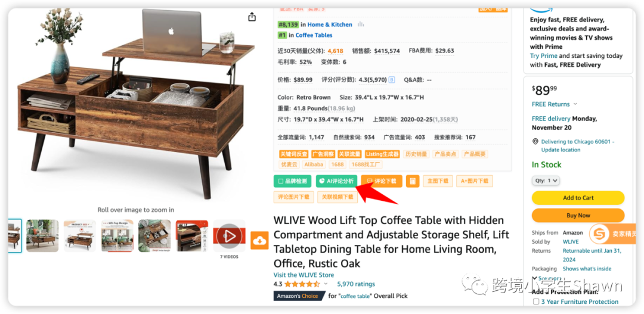Open the Visit the WLIVE Store link

(304, 275)
